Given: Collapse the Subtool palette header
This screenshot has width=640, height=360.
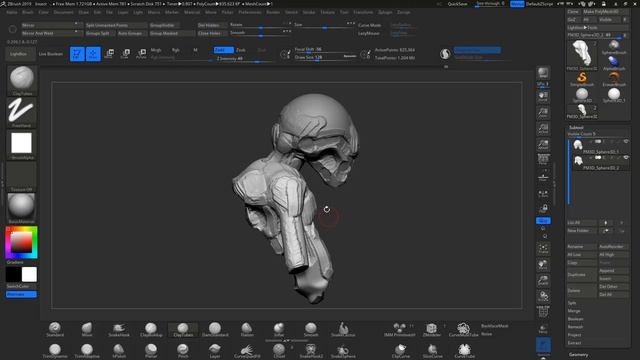Looking at the screenshot, I should point(576,127).
